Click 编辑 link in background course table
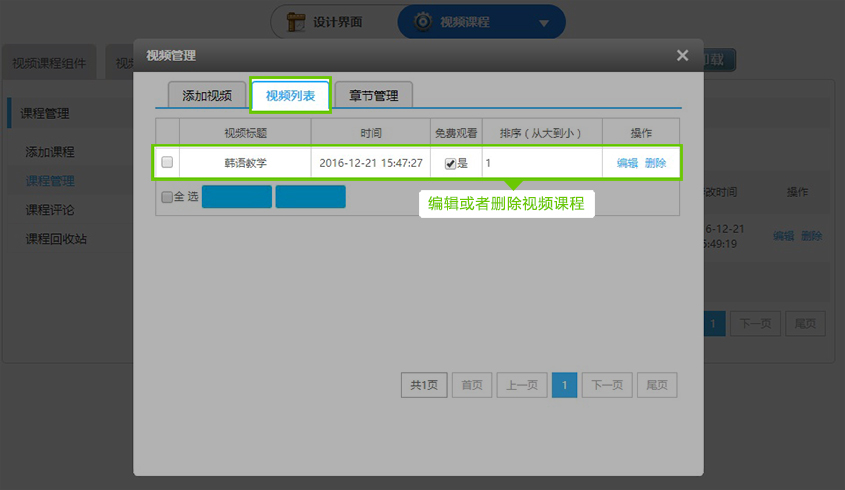This screenshot has width=845, height=490. [x=784, y=236]
